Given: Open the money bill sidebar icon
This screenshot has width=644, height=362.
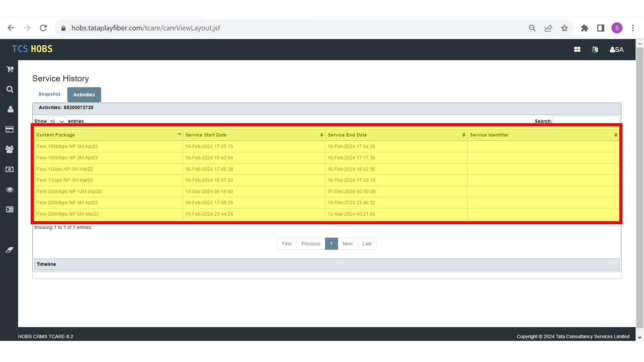Looking at the screenshot, I should click(x=10, y=169).
